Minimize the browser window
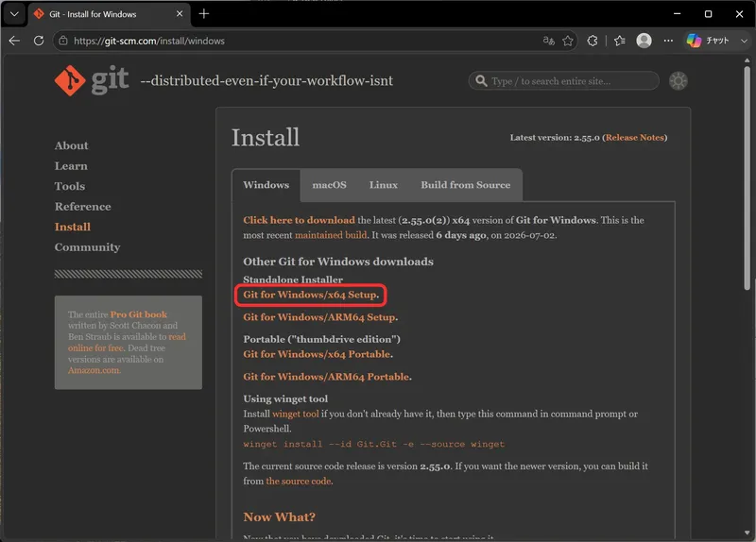The image size is (756, 542). pos(677,14)
